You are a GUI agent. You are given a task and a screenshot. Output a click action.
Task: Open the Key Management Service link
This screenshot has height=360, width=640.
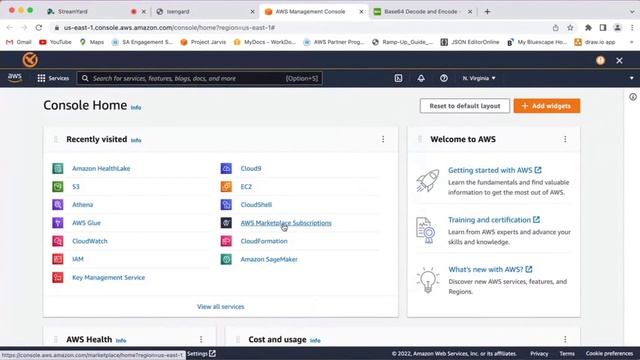[108, 278]
